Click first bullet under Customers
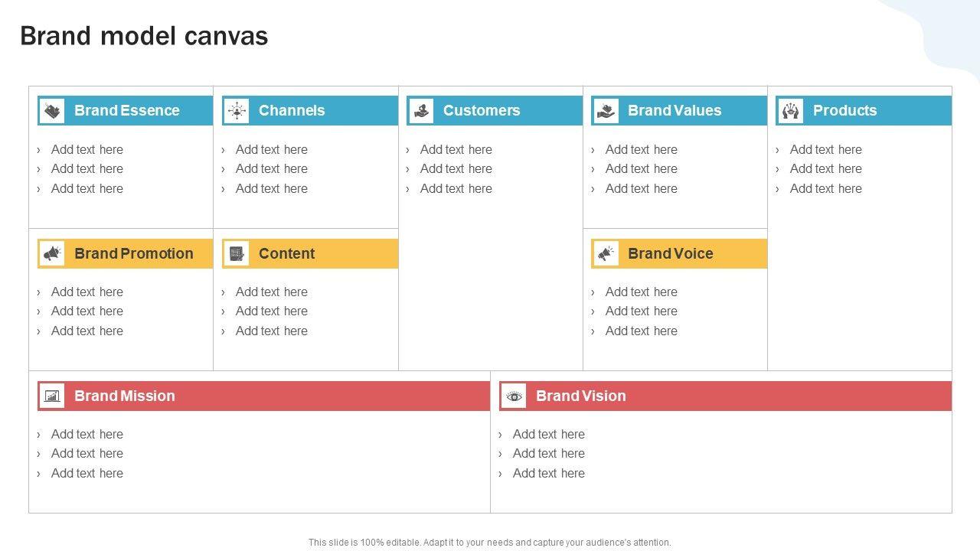Screen dimensions: 980x551 (456, 149)
